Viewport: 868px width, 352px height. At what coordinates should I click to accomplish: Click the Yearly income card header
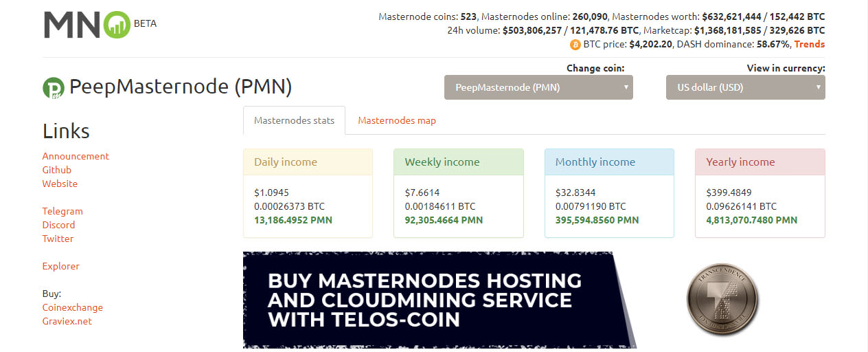pos(760,162)
